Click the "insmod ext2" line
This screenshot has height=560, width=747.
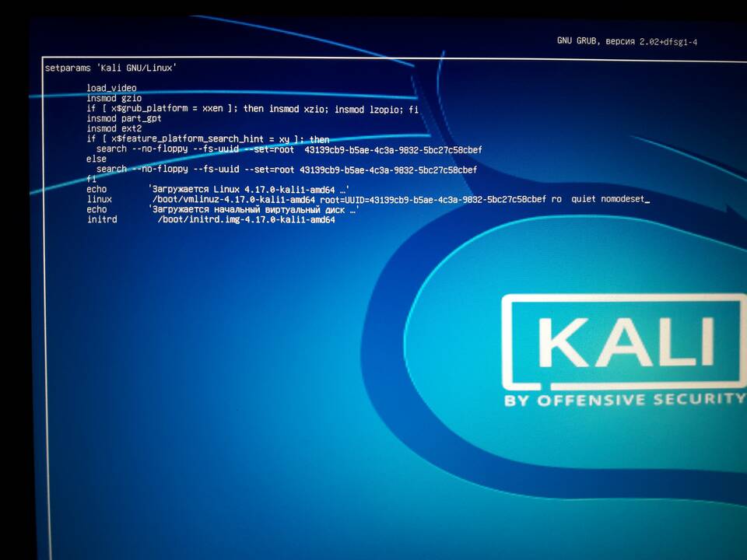coord(114,128)
